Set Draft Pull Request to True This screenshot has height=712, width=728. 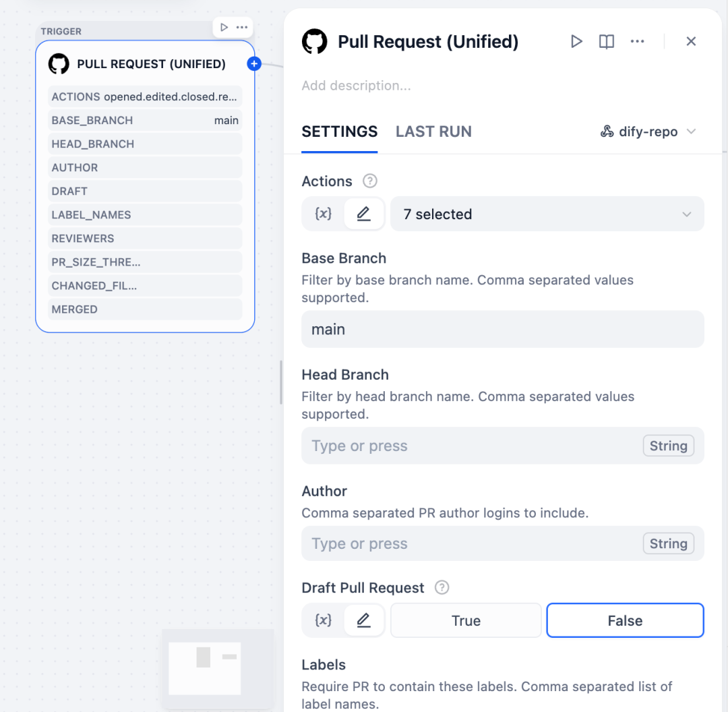click(465, 620)
